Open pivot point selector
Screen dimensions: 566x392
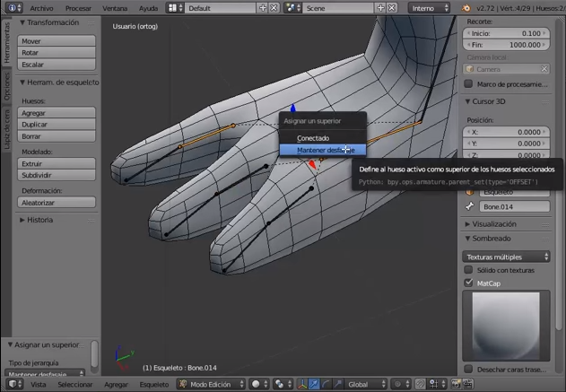[x=283, y=384]
